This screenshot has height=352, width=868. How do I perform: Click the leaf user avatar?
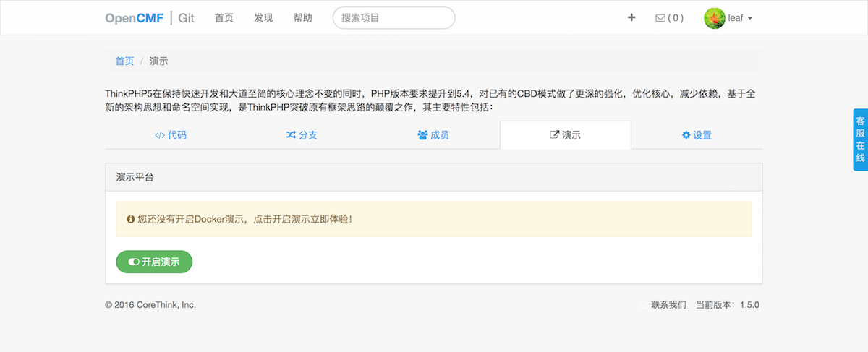714,18
